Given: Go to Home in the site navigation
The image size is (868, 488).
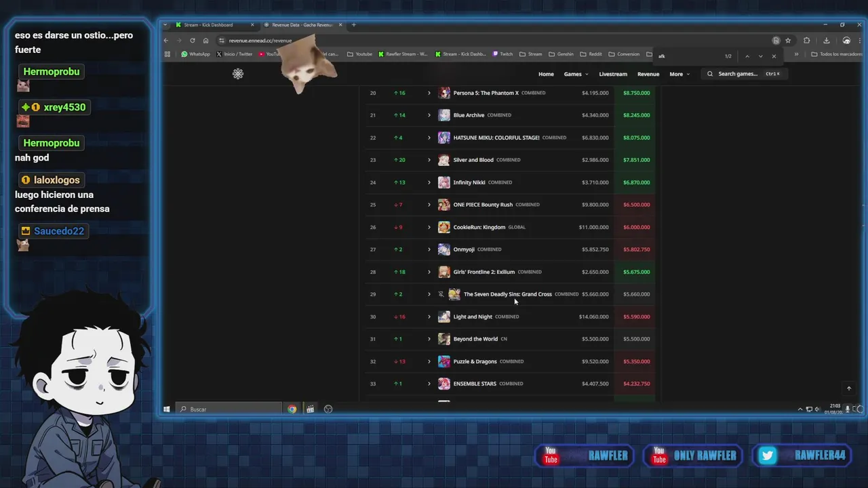Looking at the screenshot, I should pyautogui.click(x=546, y=74).
